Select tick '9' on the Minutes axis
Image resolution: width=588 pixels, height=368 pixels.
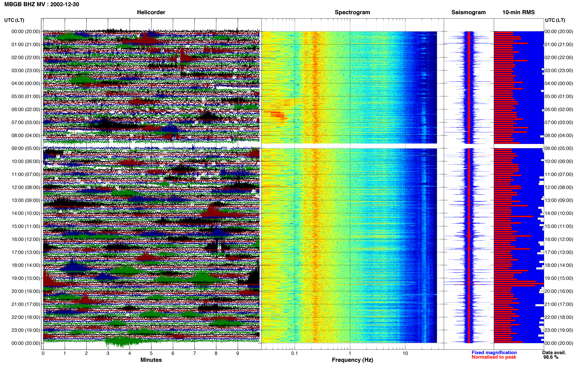click(x=238, y=353)
